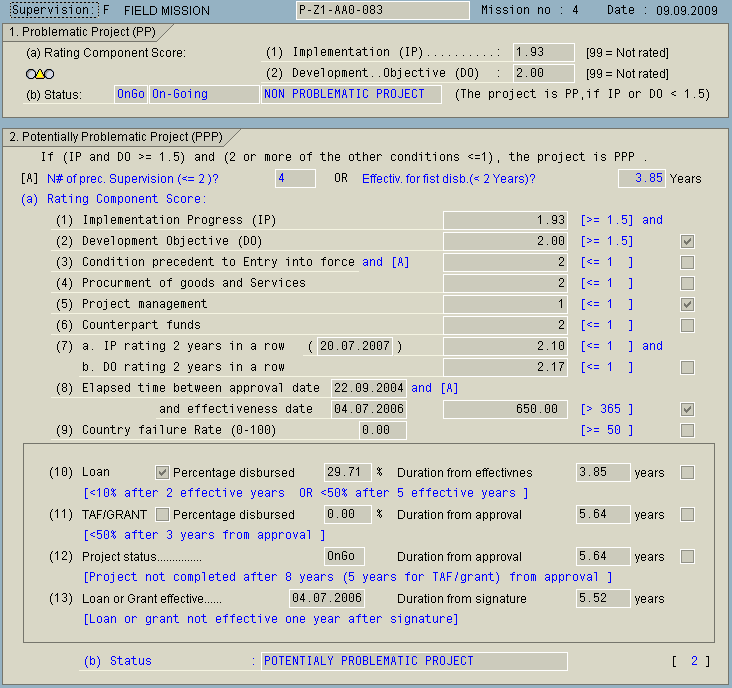Screen dimensions: 732x688
Task: Click the rating component traffic light icon
Action: click(40, 74)
